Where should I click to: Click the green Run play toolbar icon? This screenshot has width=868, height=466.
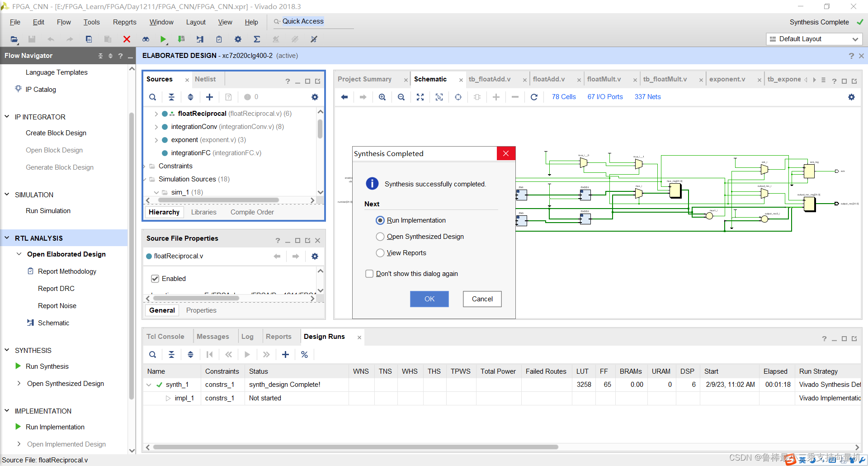pos(163,39)
